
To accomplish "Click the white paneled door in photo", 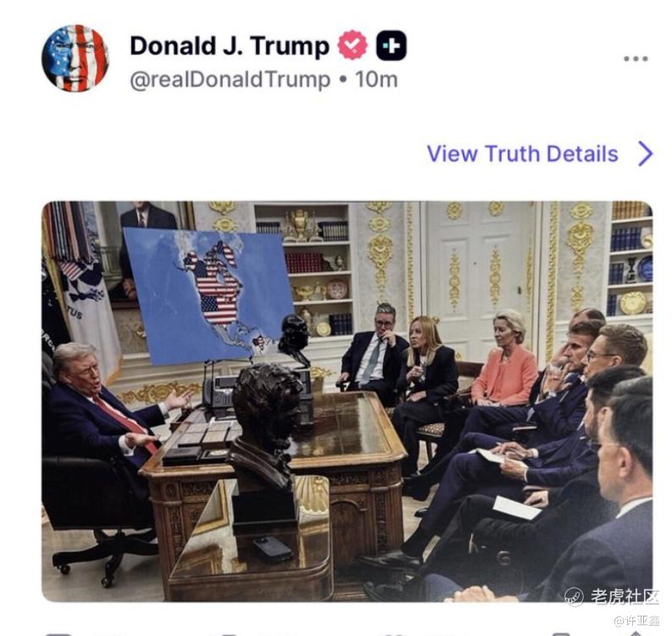I will (x=479, y=275).
